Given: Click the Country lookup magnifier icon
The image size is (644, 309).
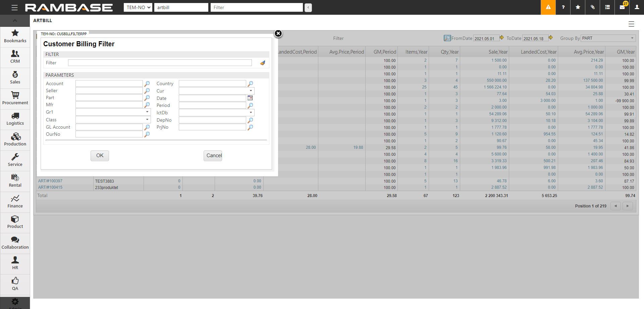Looking at the screenshot, I should (x=250, y=83).
